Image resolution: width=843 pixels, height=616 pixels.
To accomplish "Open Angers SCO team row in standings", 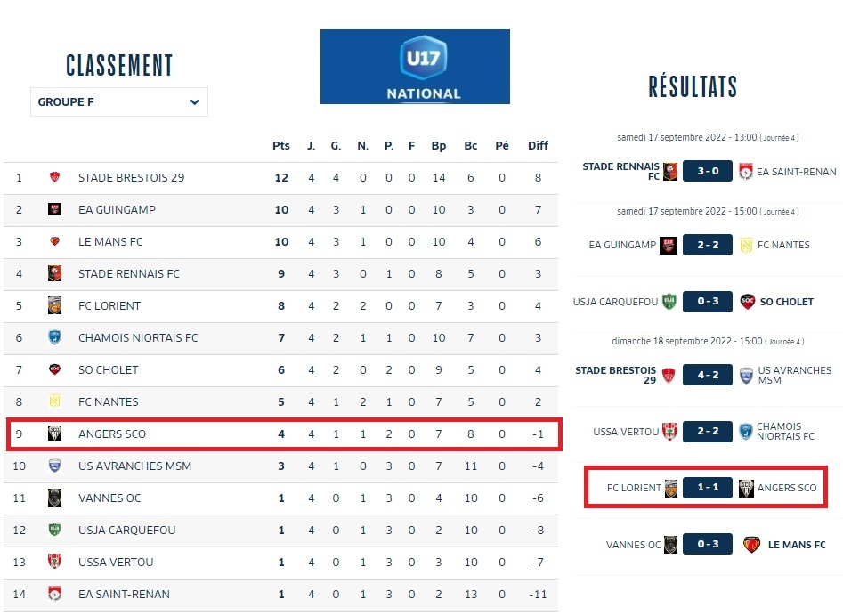I will tap(112, 434).
